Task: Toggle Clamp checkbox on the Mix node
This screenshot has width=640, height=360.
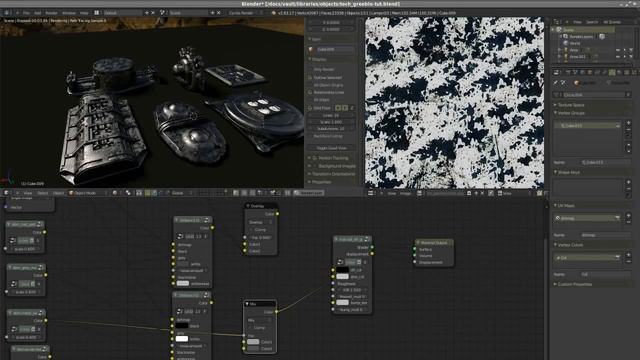Action: coord(250,328)
